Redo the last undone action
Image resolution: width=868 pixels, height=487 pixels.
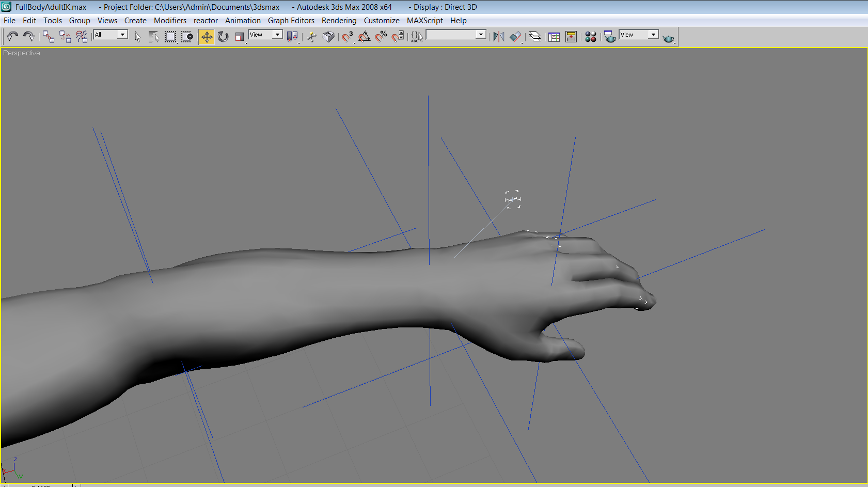click(29, 36)
